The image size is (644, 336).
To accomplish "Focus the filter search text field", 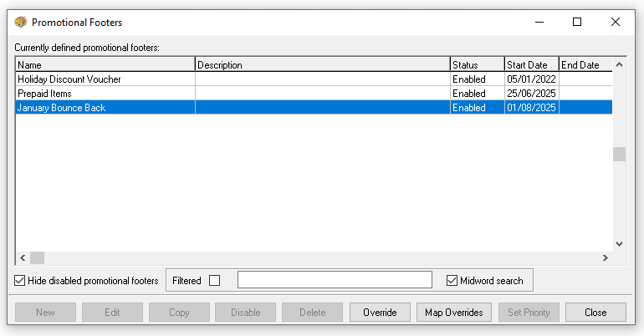I will [x=335, y=280].
